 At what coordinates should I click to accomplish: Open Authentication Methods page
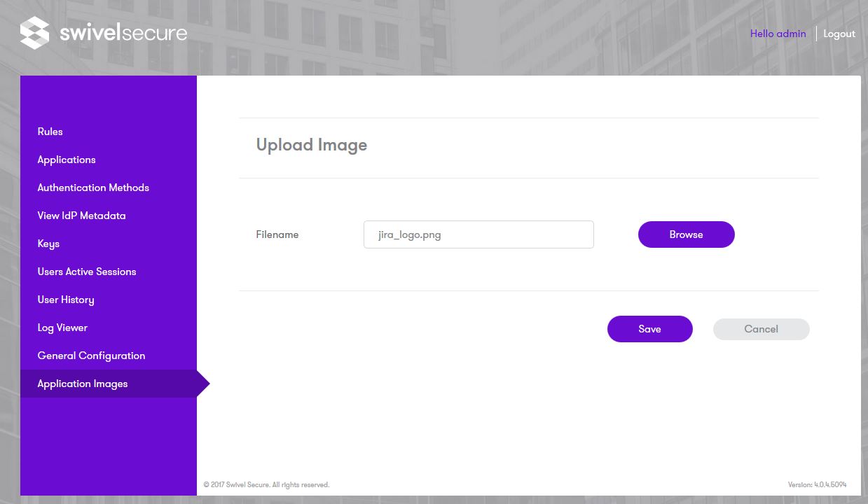[93, 188]
